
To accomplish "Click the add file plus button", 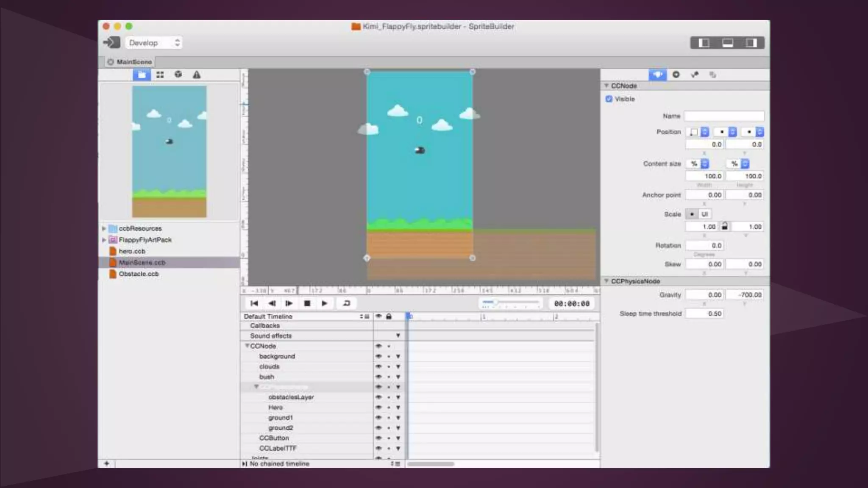I will point(106,463).
